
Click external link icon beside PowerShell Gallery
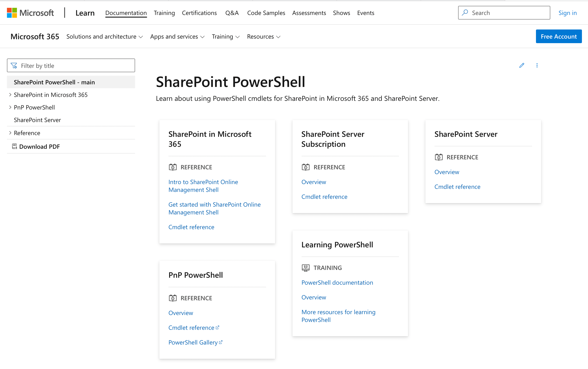coord(220,342)
